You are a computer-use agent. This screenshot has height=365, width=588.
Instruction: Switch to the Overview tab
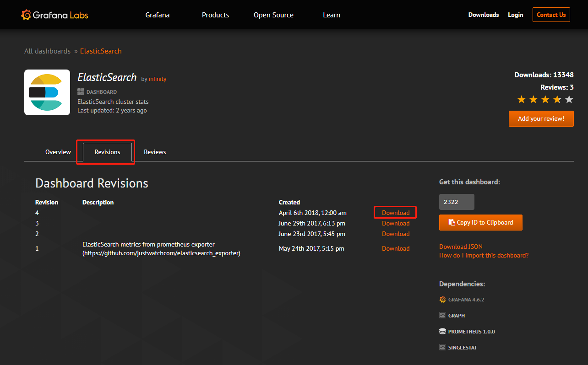58,152
